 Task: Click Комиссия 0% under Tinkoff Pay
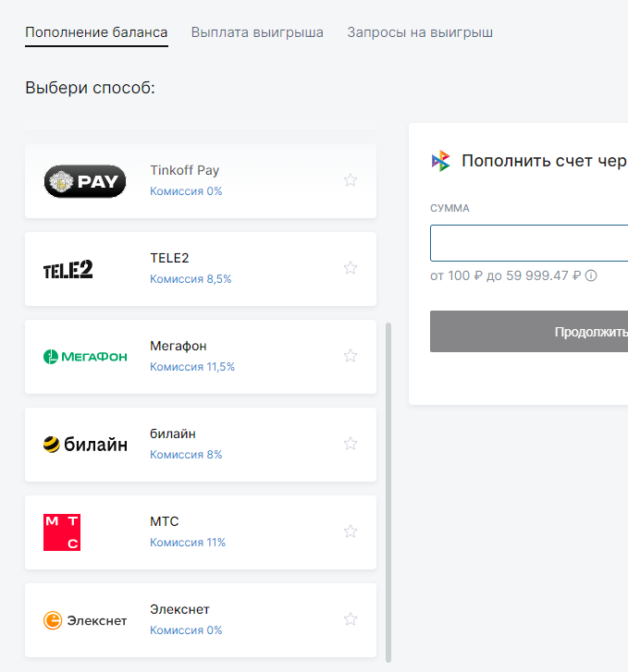tap(186, 191)
